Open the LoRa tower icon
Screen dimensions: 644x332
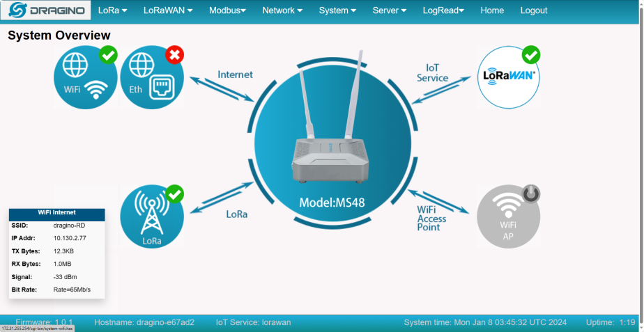point(151,216)
